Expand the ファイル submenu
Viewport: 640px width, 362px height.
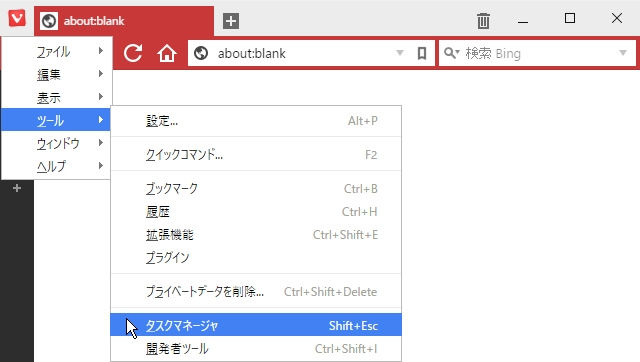tap(56, 51)
